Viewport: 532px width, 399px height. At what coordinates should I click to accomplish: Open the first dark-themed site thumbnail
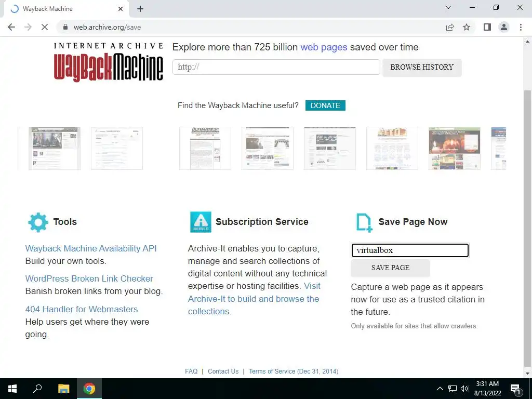click(54, 148)
